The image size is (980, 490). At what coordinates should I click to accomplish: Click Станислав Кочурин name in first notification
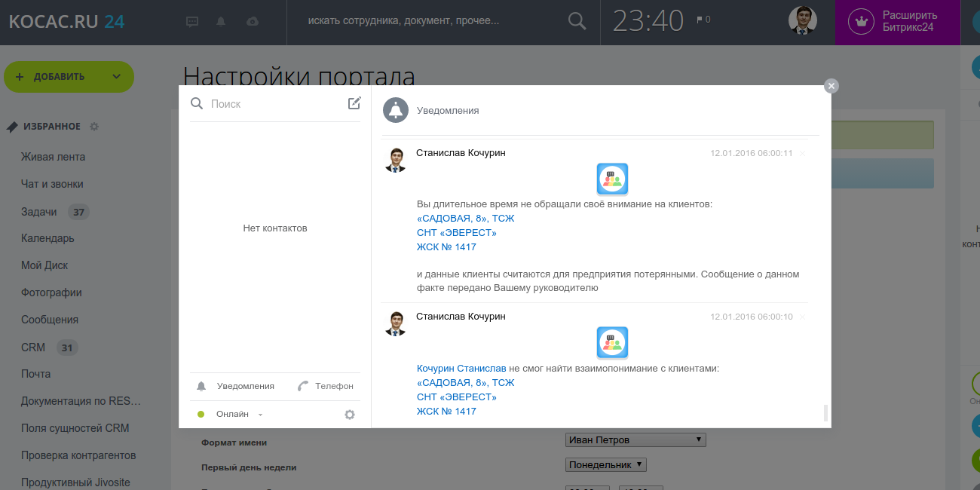click(x=461, y=153)
